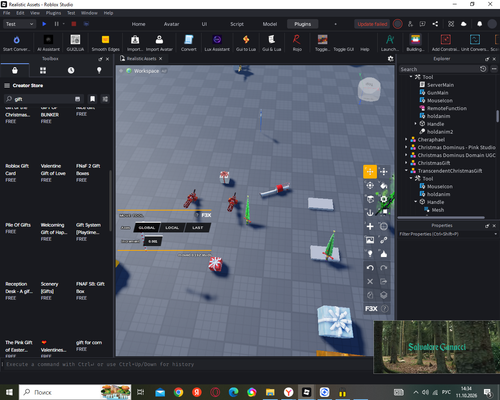The image size is (500, 400).
Task: Open the Windows Start menu
Action: coord(9,392)
